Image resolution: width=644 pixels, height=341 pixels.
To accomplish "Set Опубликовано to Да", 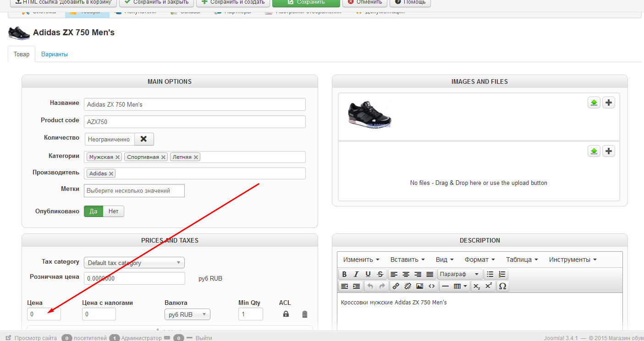I will click(x=94, y=211).
